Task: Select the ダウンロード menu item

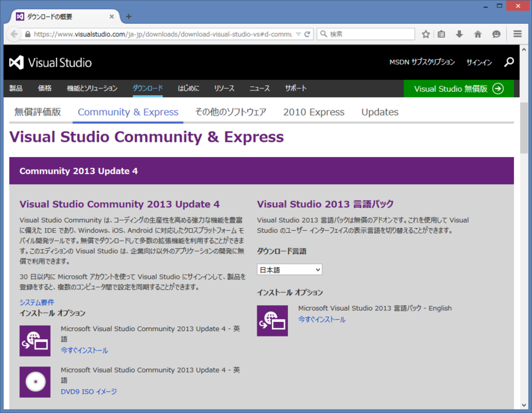Action: click(148, 88)
